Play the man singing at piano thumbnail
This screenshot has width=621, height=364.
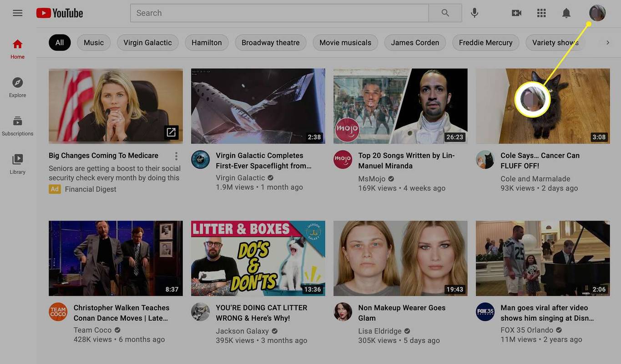543,258
